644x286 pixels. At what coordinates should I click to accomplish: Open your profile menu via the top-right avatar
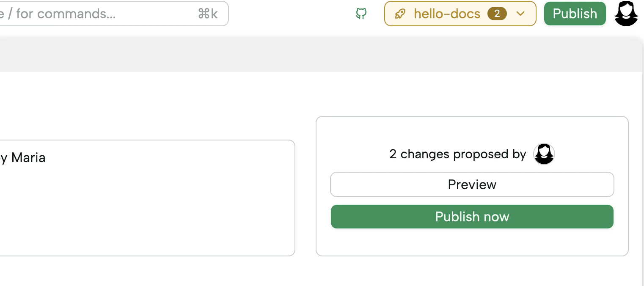(626, 14)
